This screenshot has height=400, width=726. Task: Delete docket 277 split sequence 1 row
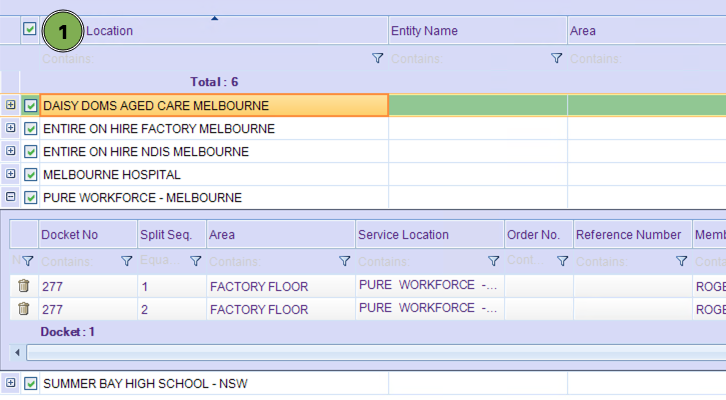tap(24, 286)
